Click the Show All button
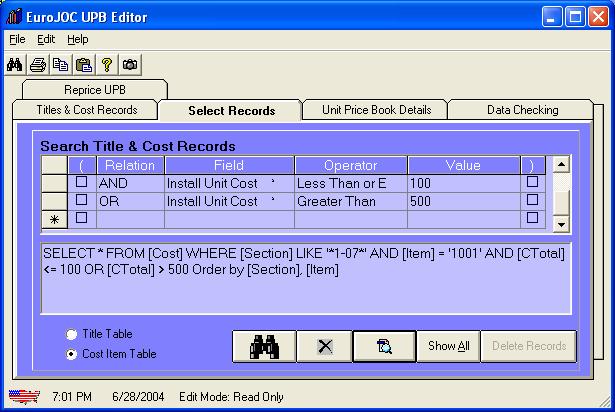The height and width of the screenshot is (412, 615). click(x=449, y=346)
